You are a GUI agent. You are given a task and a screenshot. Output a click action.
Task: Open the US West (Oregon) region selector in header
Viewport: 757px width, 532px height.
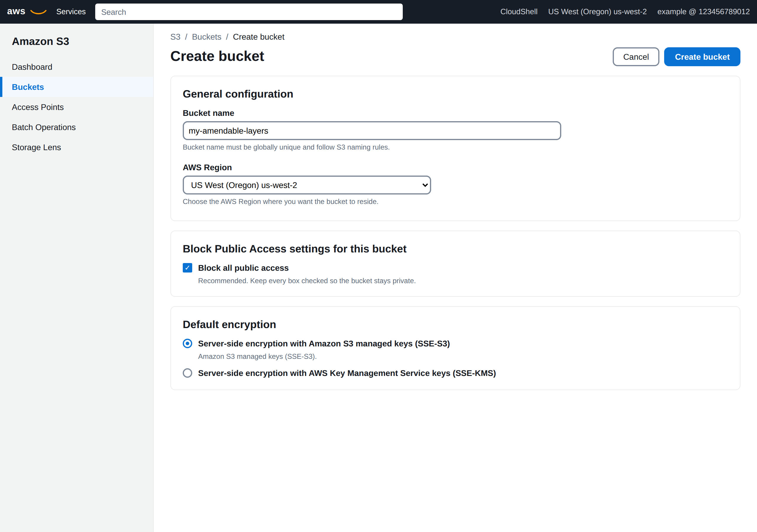click(597, 12)
